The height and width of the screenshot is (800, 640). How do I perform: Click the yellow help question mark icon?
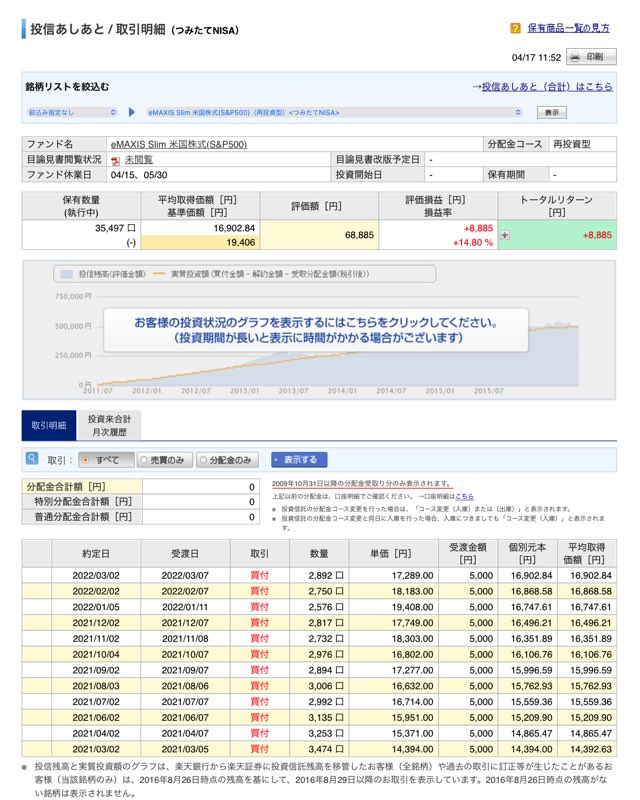click(x=515, y=29)
